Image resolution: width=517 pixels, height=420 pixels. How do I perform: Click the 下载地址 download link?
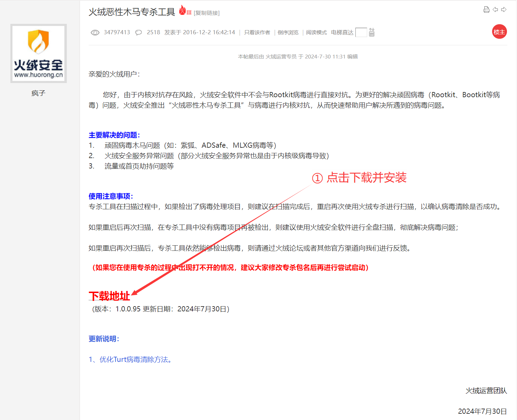pyautogui.click(x=109, y=296)
